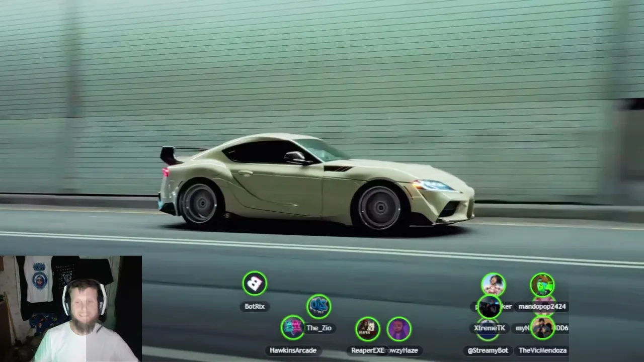Image resolution: width=644 pixels, height=362 pixels.
Task: Click the mandopop2424 green avatar
Action: 542,285
